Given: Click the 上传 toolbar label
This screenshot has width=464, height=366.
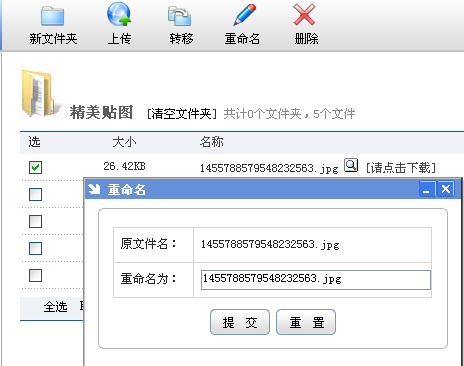Looking at the screenshot, I should pos(119,39).
